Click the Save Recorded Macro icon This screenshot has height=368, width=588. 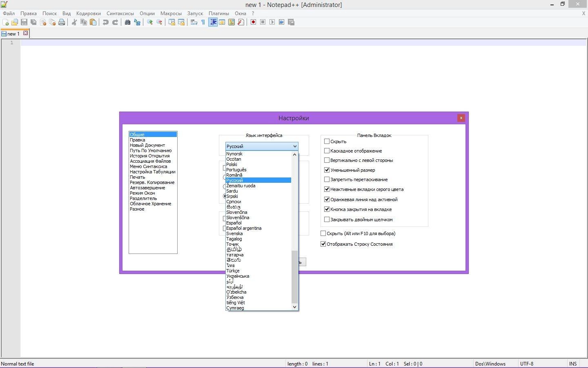[291, 22]
